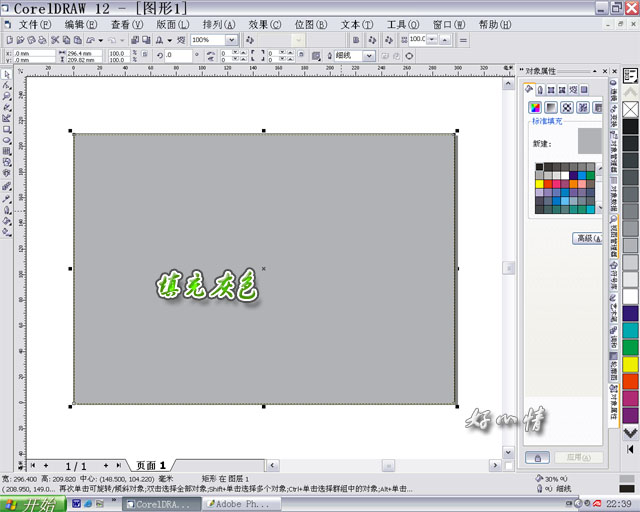Viewport: 640px width, 512px height.
Task: Click the Save icon in toolbar
Action: 31,40
